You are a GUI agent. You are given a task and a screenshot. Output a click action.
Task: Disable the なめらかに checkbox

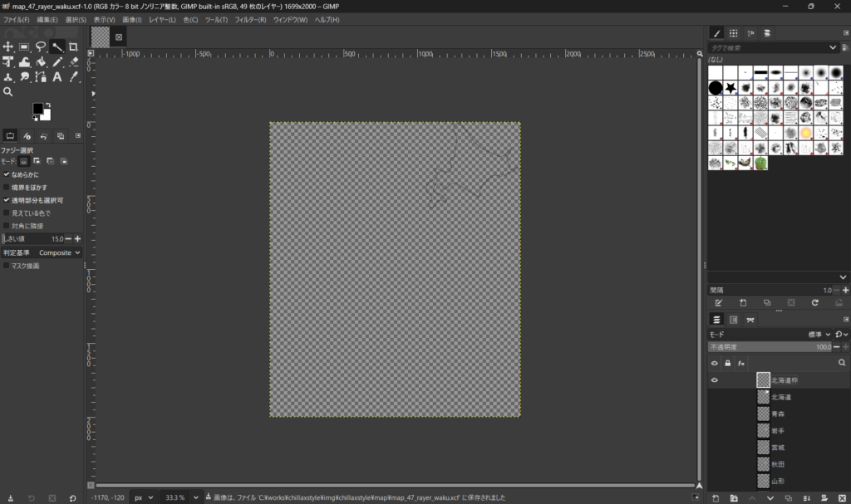7,175
